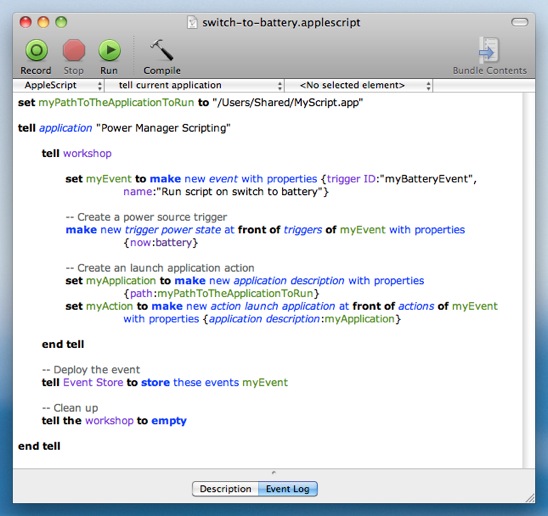Toggle toolbar with pill button at top right
Viewport: 548px width, 516px height.
[x=519, y=22]
